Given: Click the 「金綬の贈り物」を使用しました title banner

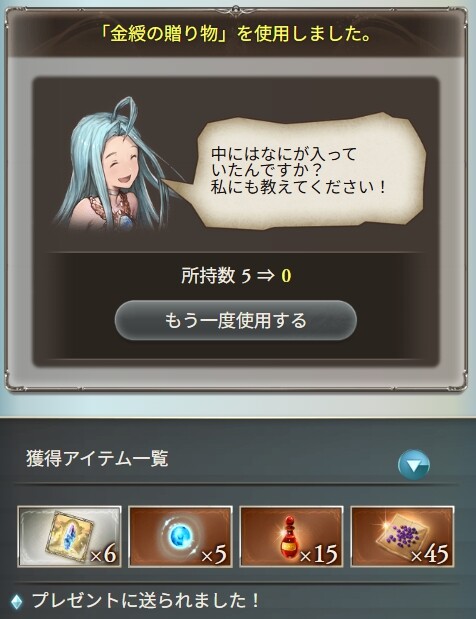Looking at the screenshot, I should [x=236, y=34].
